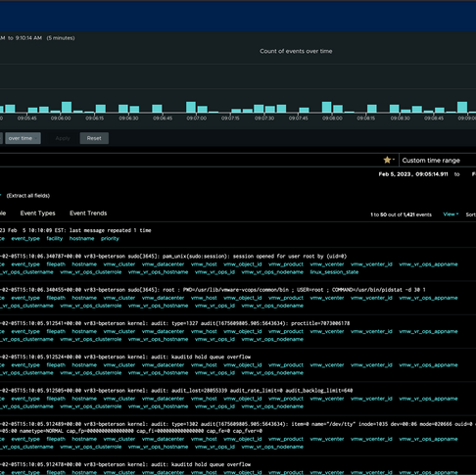Image resolution: width=476 pixels, height=475 pixels.
Task: Click vmw_vr_ops_nodename field in session opened event
Action: pyautogui.click(x=272, y=272)
